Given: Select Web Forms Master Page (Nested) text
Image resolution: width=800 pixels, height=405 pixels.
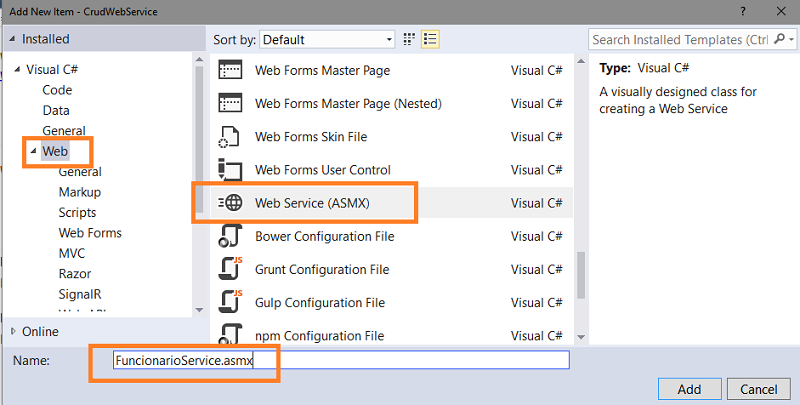Looking at the screenshot, I should click(348, 104).
